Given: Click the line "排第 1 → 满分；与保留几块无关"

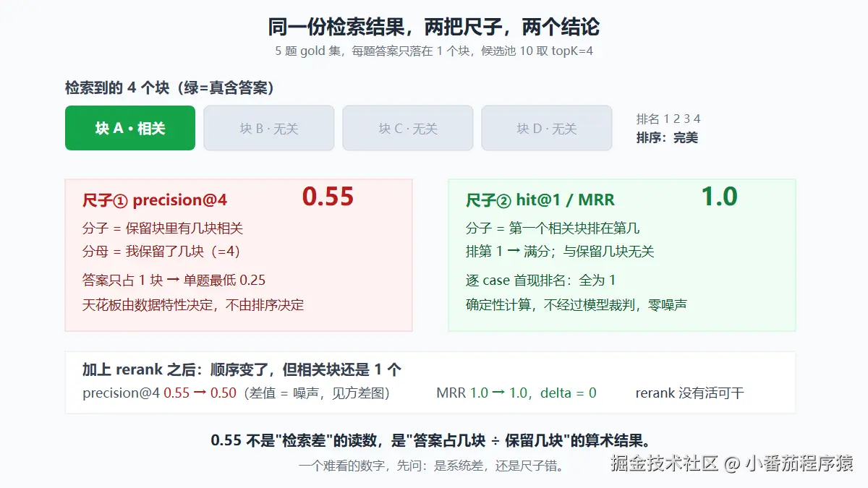Looking at the screenshot, I should 560,252.
